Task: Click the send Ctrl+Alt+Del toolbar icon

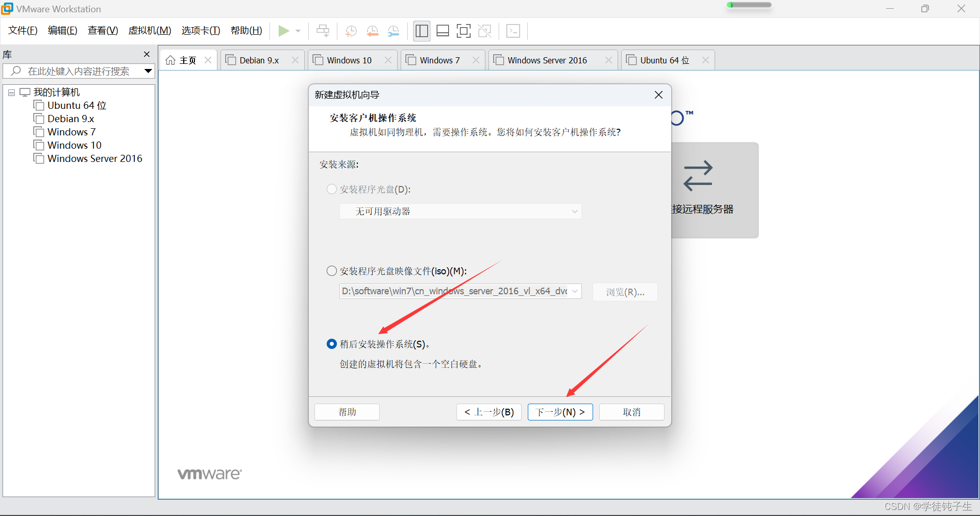Action: pos(323,31)
